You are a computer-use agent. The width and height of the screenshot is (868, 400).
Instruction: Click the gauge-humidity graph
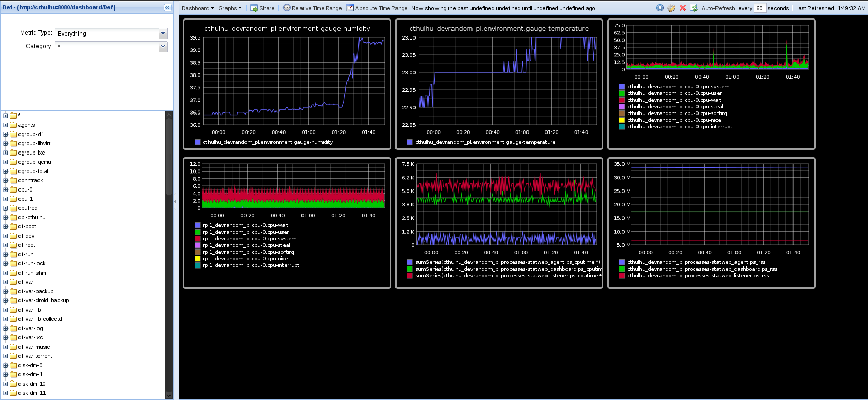coord(287,84)
